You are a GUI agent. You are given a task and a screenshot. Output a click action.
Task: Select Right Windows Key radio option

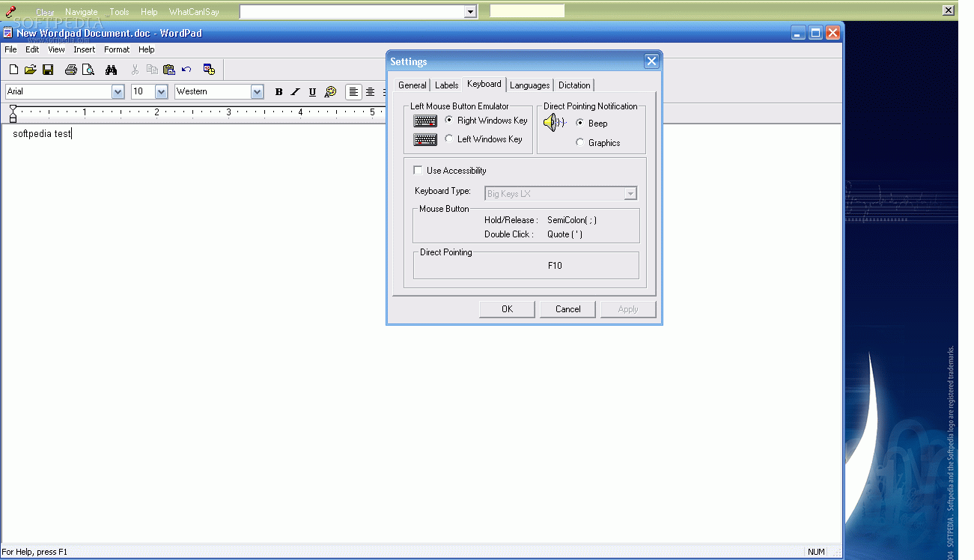449,120
